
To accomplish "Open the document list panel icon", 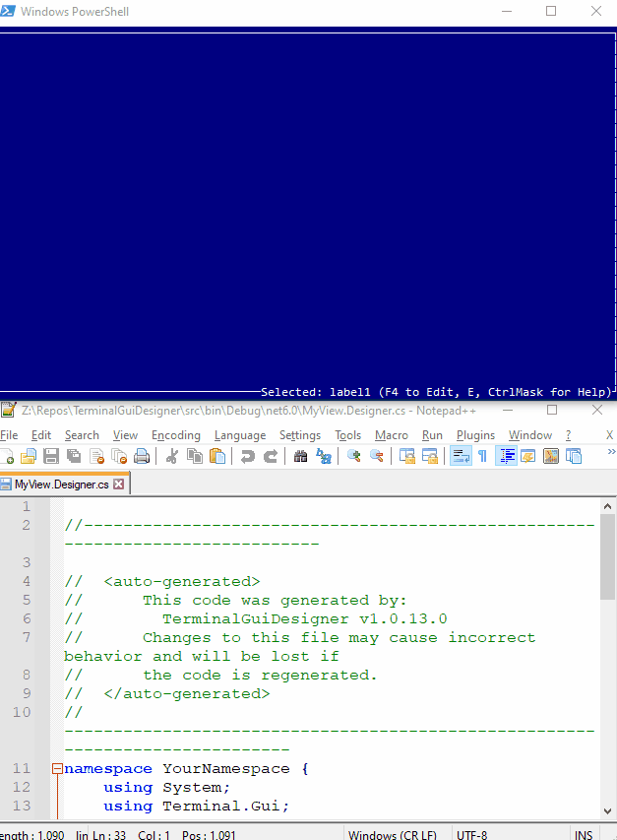I will (574, 456).
